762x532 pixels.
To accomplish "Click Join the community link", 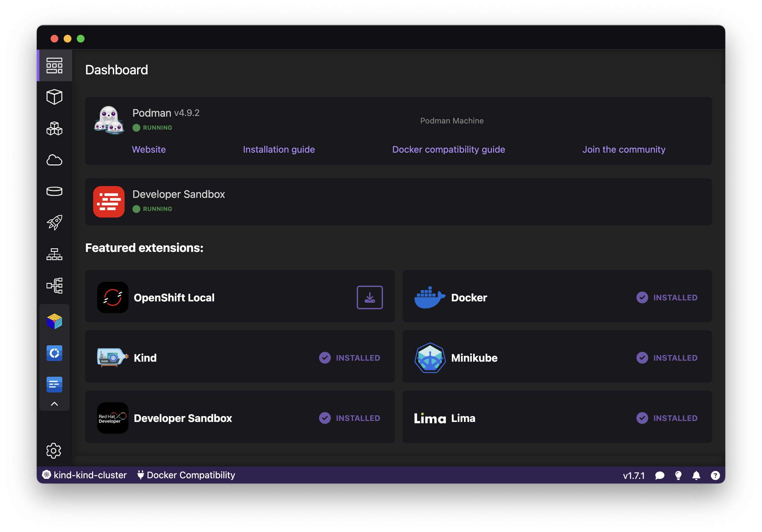I will (x=624, y=149).
